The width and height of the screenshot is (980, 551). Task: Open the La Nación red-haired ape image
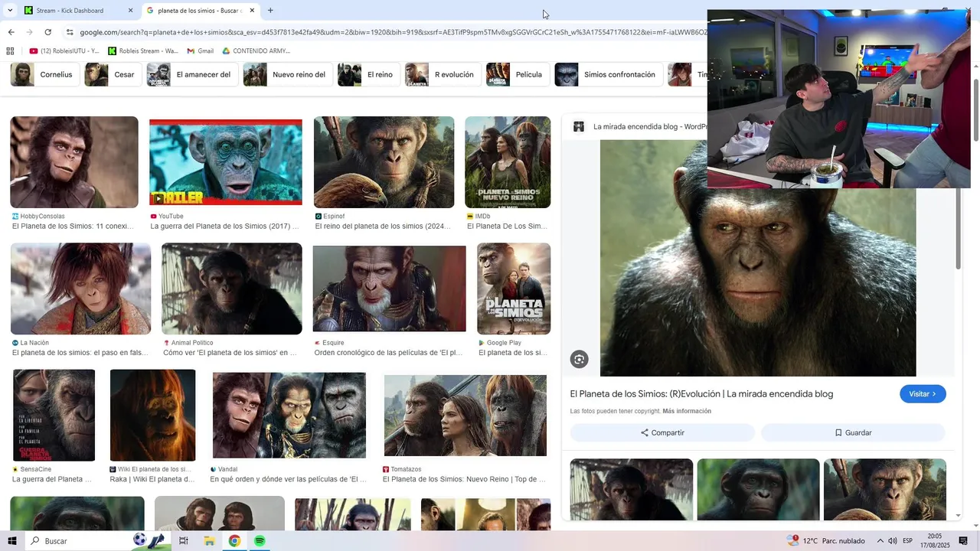point(80,289)
